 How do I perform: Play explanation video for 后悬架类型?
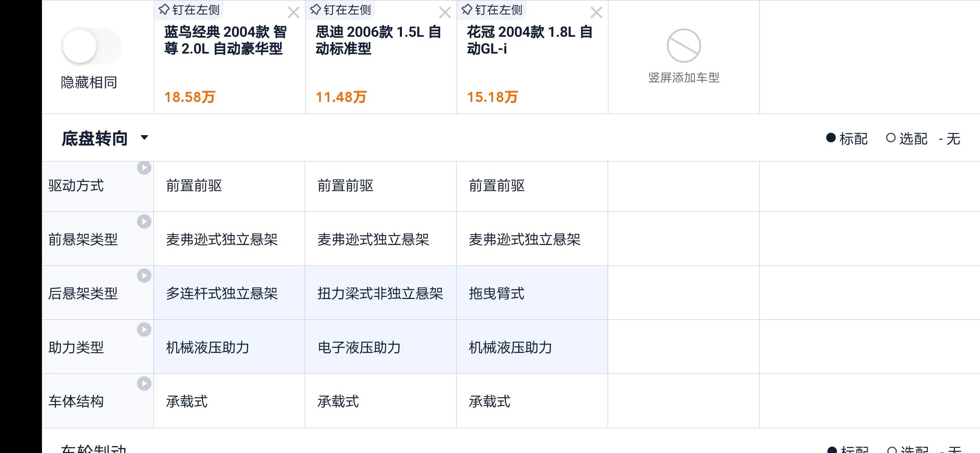(x=144, y=275)
